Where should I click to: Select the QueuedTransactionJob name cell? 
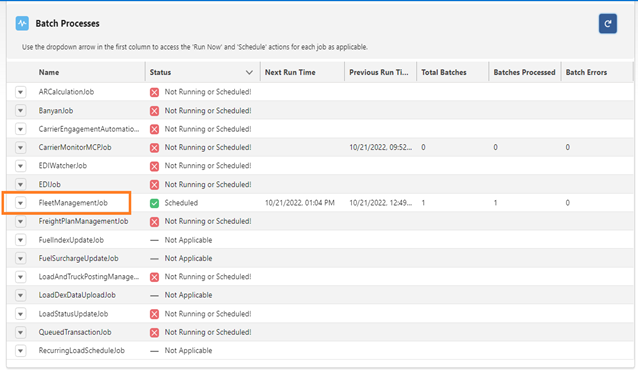coord(75,332)
